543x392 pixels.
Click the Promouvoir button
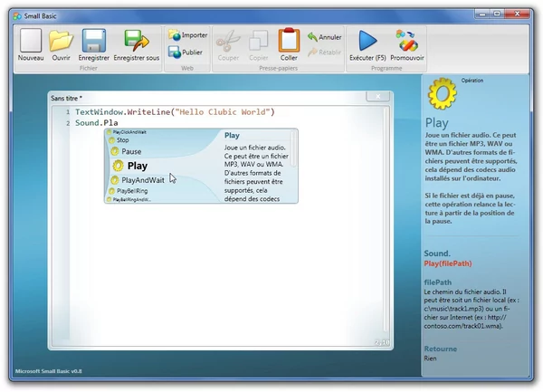[407, 45]
